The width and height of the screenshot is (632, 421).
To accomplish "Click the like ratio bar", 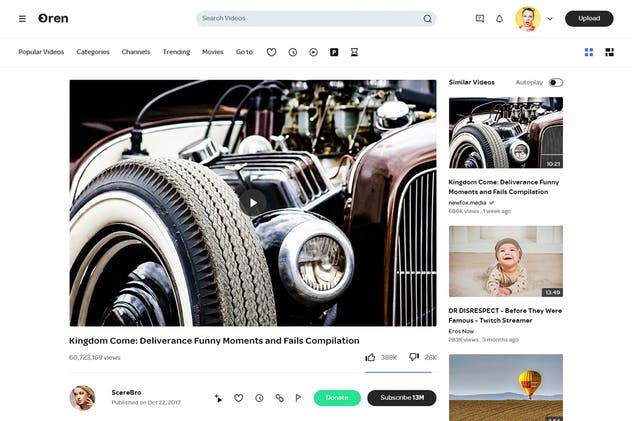I will (x=398, y=372).
